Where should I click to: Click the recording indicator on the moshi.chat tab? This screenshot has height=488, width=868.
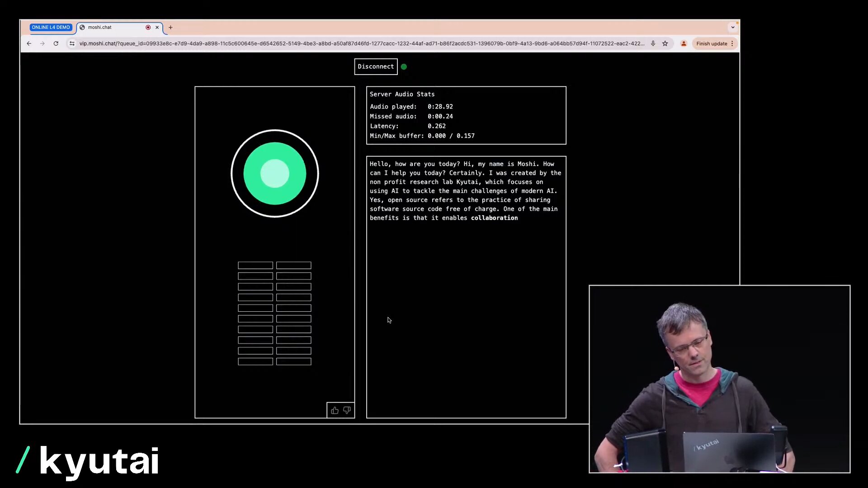(x=148, y=27)
